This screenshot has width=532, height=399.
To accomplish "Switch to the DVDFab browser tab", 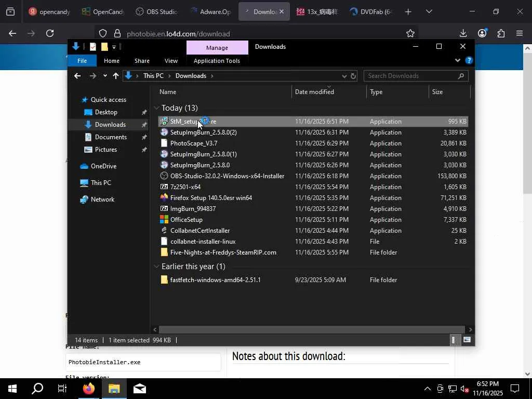I will [x=371, y=11].
